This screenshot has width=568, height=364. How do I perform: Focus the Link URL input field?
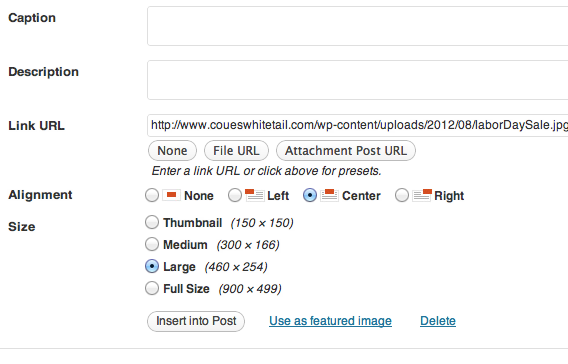(x=358, y=125)
